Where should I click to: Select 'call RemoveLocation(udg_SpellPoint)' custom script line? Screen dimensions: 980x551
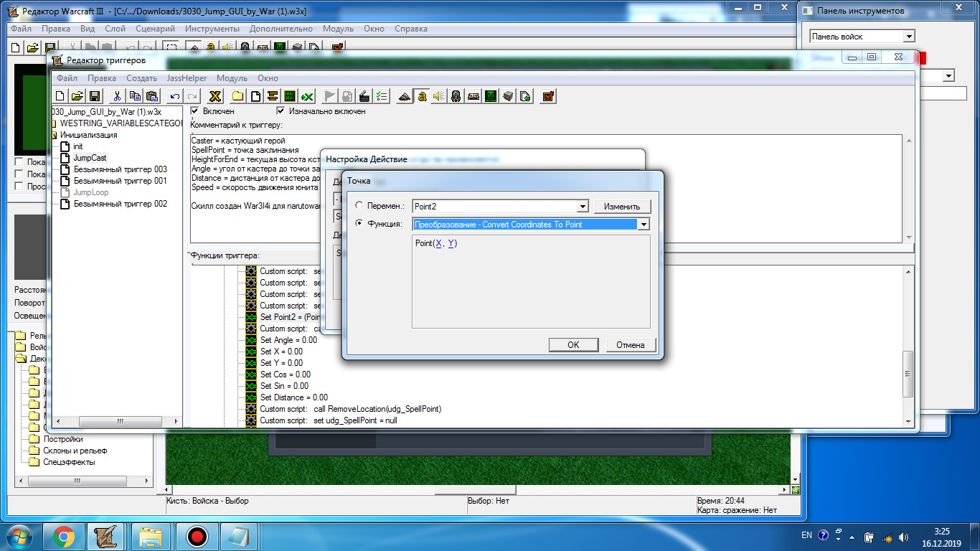(x=377, y=409)
